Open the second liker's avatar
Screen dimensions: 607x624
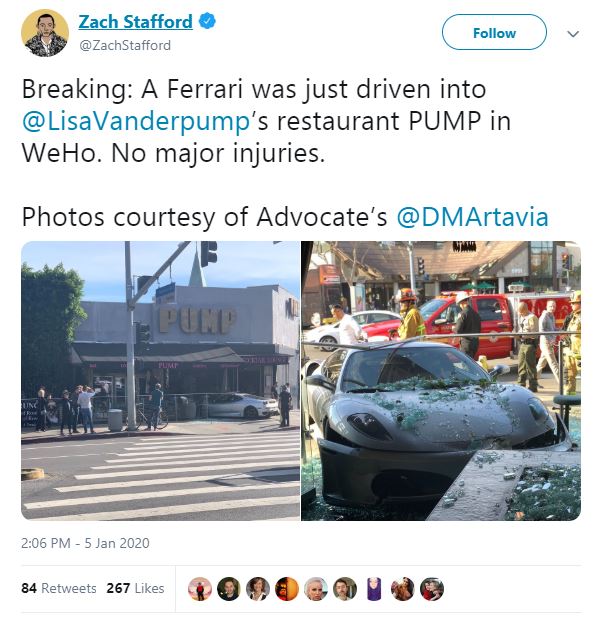[x=228, y=589]
